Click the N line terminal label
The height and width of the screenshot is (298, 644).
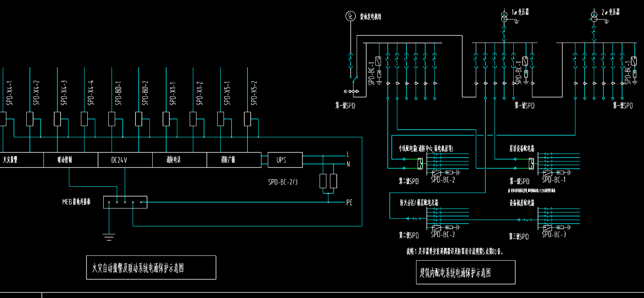(x=348, y=164)
